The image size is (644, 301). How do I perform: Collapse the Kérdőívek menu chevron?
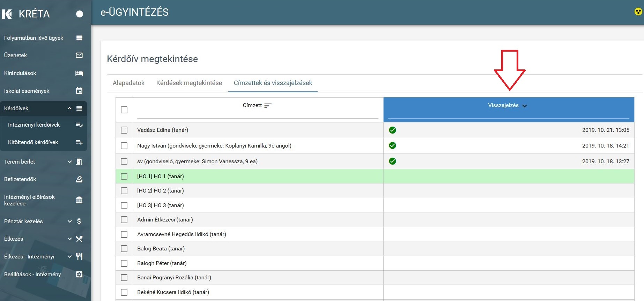[x=69, y=108]
